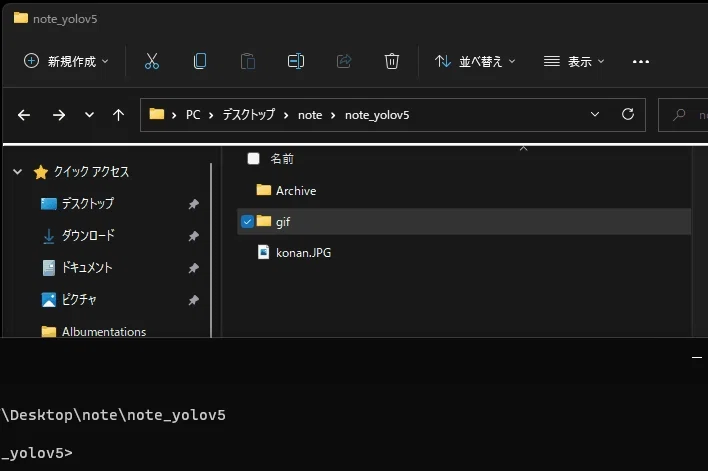The width and height of the screenshot is (708, 471).
Task: Click the konan.JPG image file icon
Action: click(x=263, y=252)
